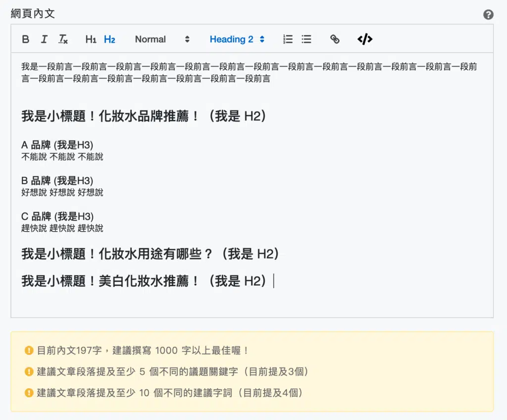Insert a numbered ordered list

288,40
